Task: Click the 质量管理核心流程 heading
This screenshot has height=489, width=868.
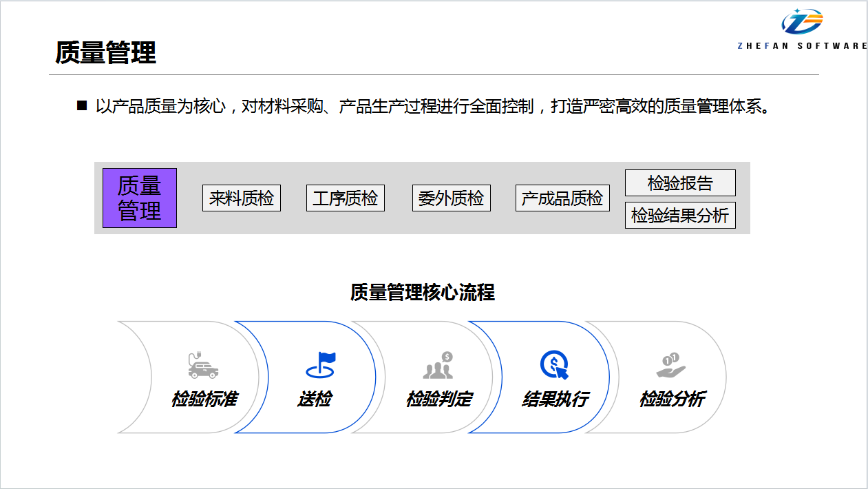Action: pos(422,292)
